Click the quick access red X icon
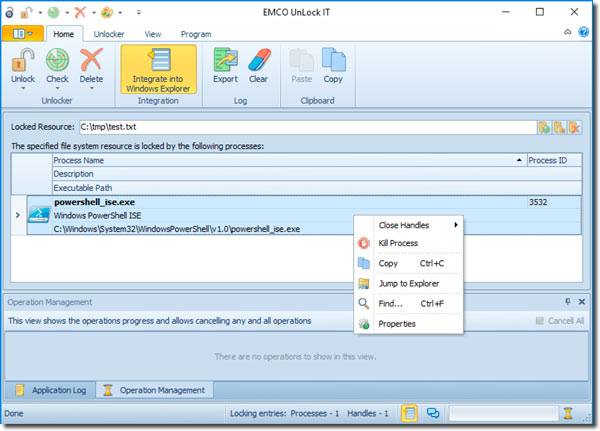The height and width of the screenshot is (431, 600). pos(80,13)
